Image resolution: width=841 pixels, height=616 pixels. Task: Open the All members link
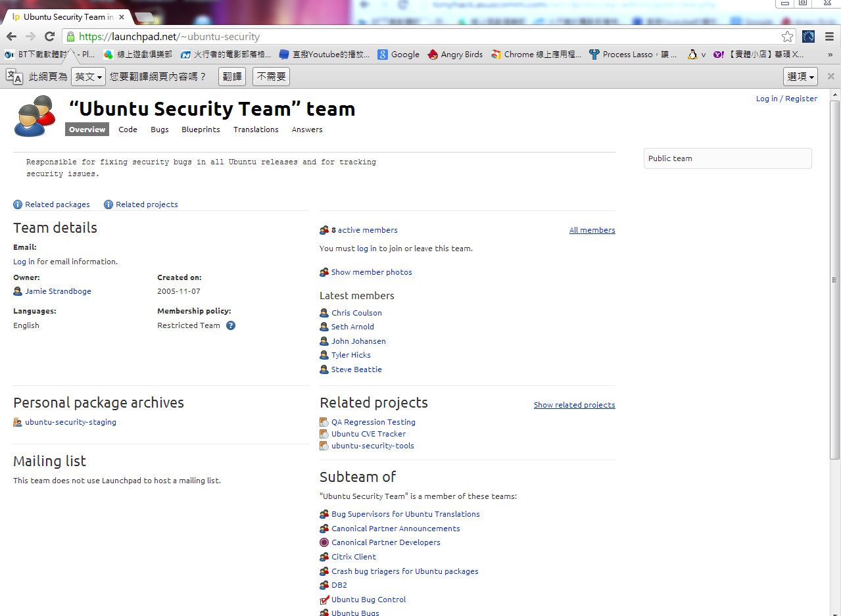pos(592,230)
